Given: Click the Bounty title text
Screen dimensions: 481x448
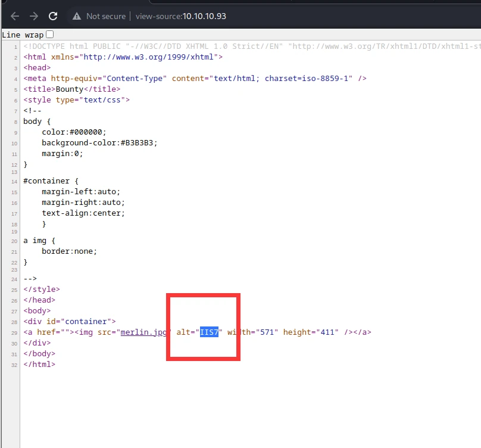Looking at the screenshot, I should [x=70, y=89].
